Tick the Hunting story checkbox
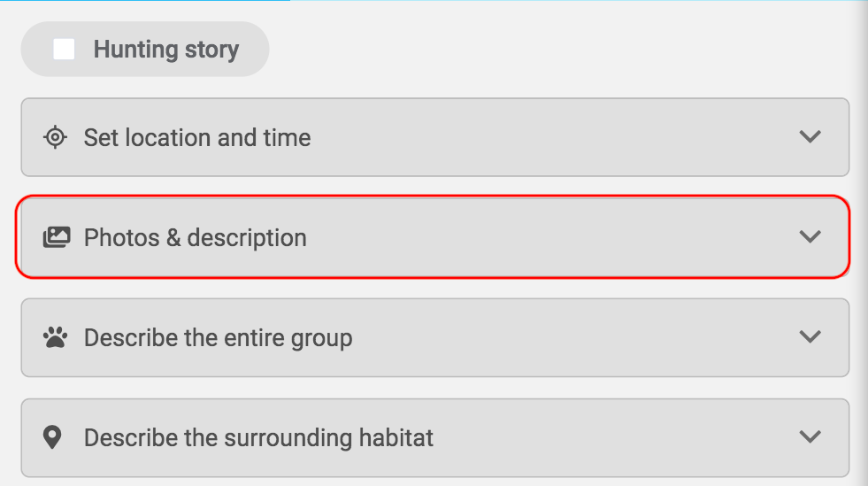 pos(64,50)
